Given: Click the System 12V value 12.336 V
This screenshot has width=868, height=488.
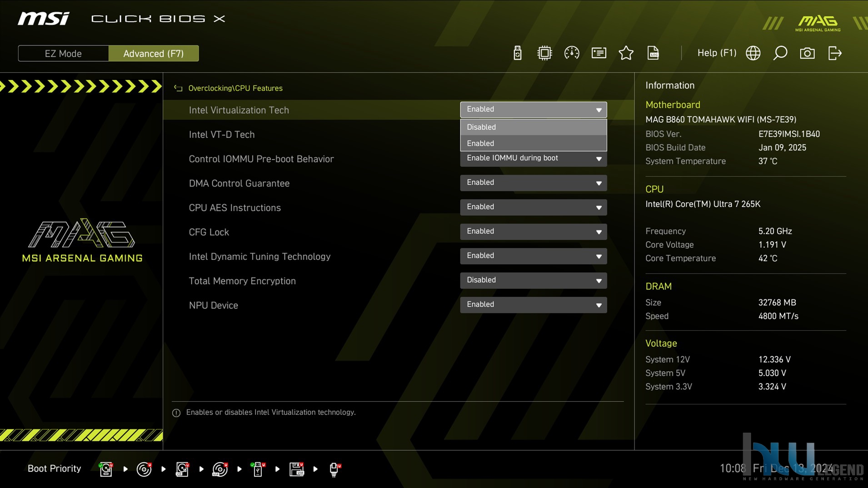Looking at the screenshot, I should point(774,359).
